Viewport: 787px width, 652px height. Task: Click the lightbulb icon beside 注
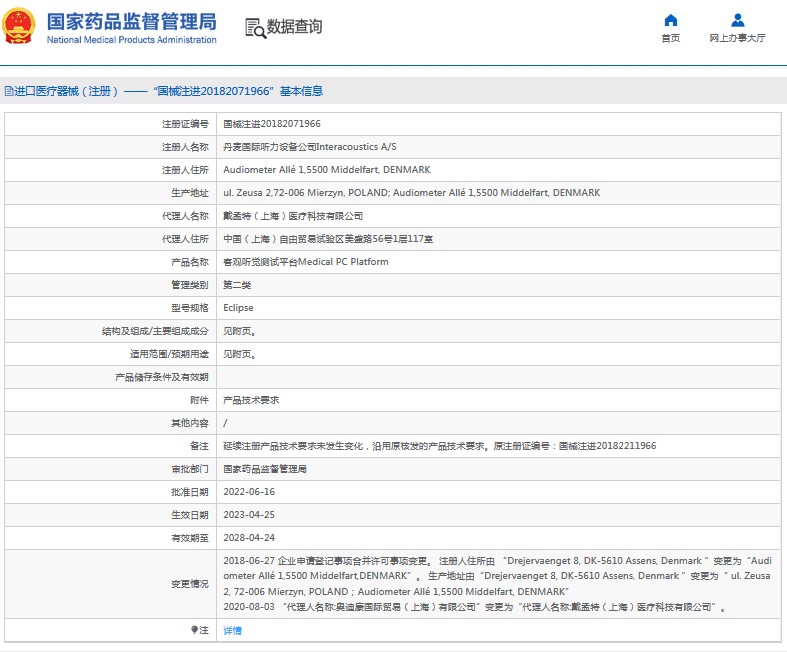195,630
